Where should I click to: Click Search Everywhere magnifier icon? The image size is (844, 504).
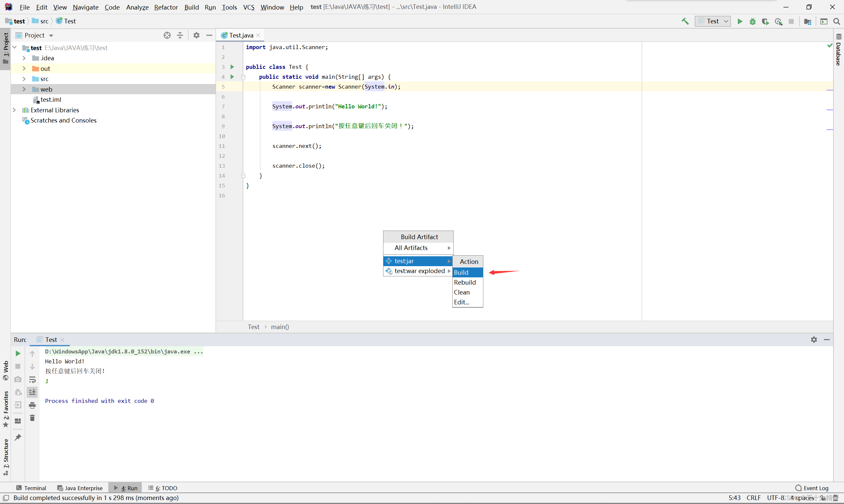[x=836, y=21]
